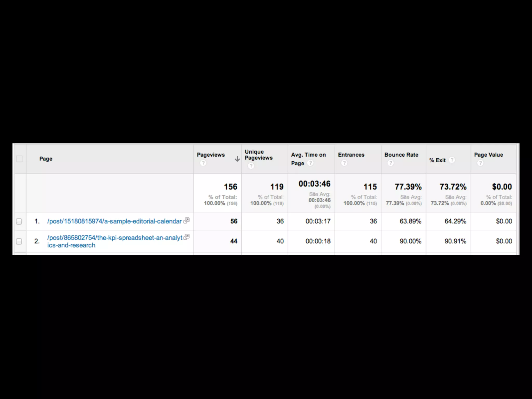
Task: Select overall exit rate 73.72% in bold
Action: (453, 187)
